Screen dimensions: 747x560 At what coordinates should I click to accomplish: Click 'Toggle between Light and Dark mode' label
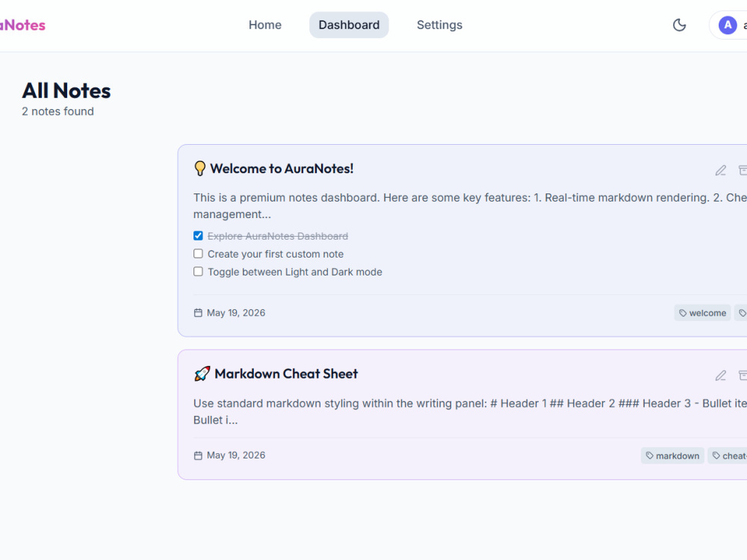pyautogui.click(x=295, y=272)
